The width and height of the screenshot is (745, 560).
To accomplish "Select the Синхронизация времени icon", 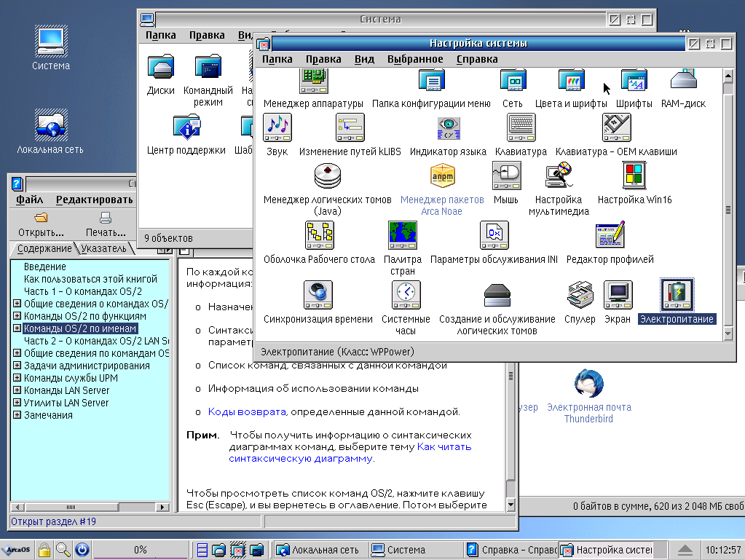I will click(x=318, y=295).
